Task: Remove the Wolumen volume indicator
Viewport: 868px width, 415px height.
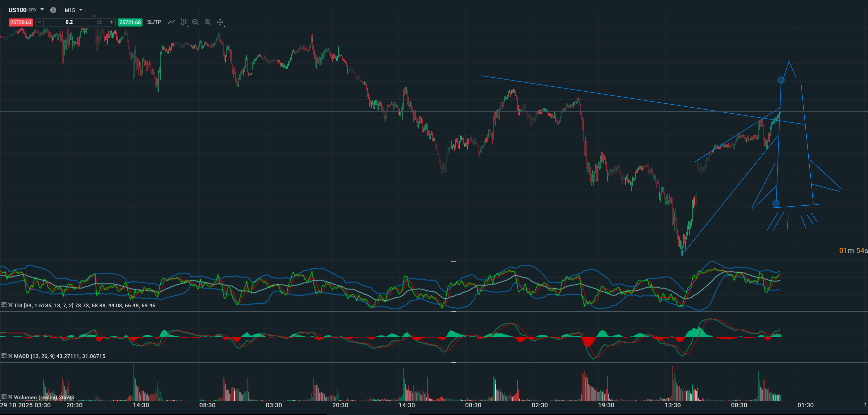Action: (x=10, y=397)
